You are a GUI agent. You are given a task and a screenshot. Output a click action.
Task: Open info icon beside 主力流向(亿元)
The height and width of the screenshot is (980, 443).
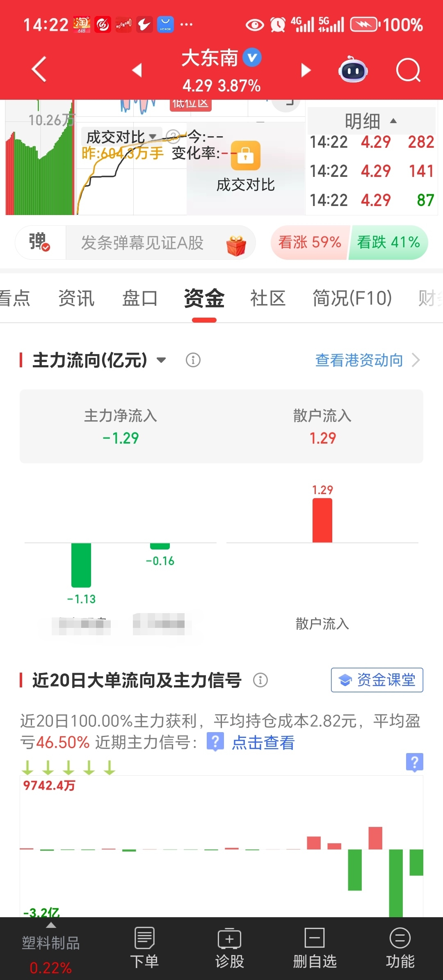tap(193, 360)
